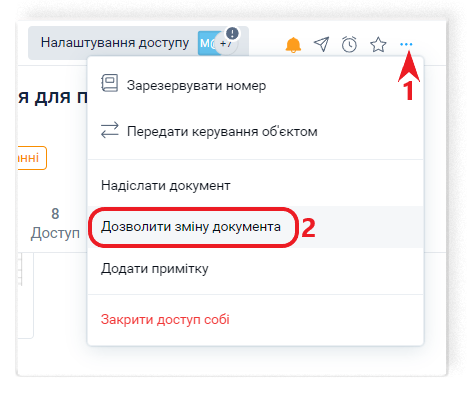Choose Надіслати документ from the menu
This screenshot has width=469, height=393.
click(255, 185)
